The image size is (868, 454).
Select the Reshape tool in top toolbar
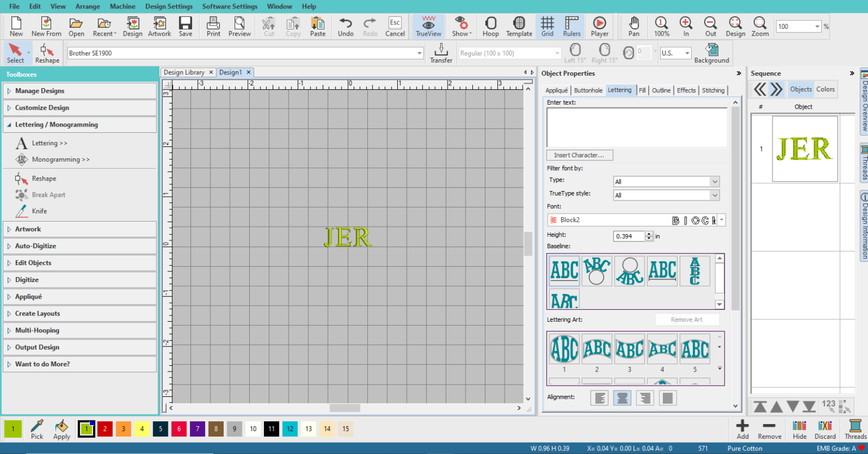point(47,53)
